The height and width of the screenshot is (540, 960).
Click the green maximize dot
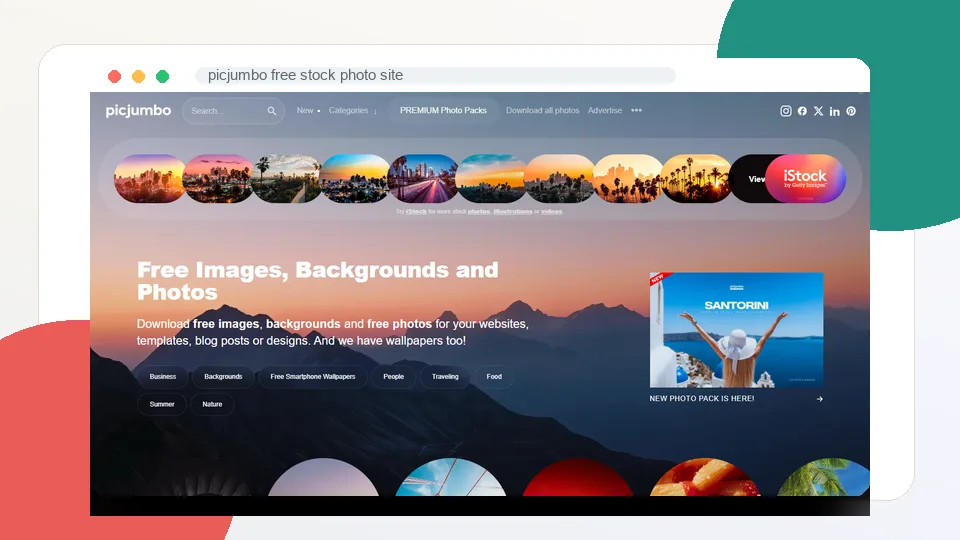point(162,76)
